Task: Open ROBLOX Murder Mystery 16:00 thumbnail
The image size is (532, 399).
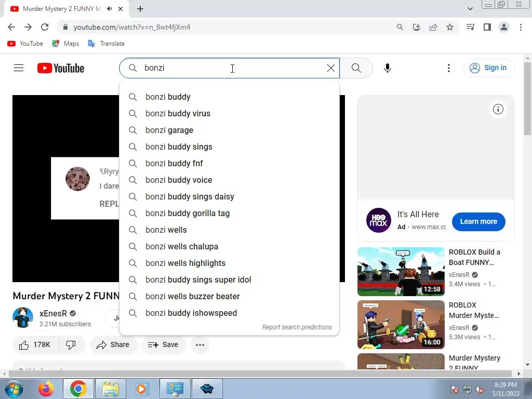Action: pos(401,325)
